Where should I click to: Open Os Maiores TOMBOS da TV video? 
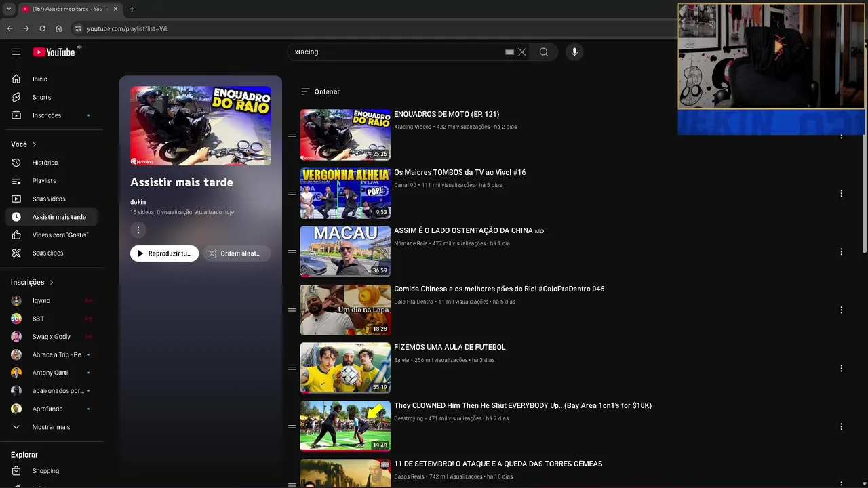pos(460,173)
